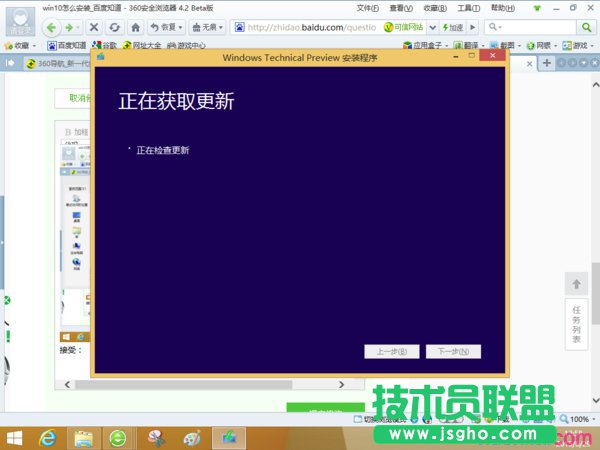Open the 游戏中心 bookmark

pos(186,46)
